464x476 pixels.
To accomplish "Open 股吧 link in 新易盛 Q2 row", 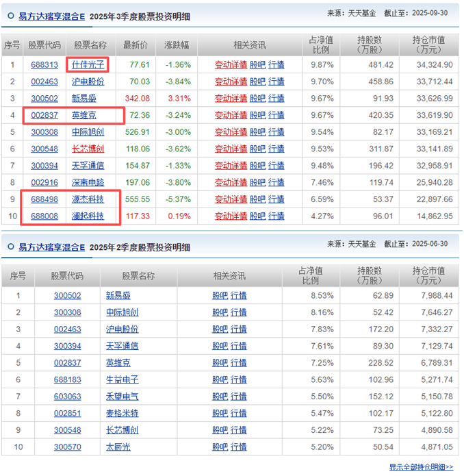I will 220,295.
